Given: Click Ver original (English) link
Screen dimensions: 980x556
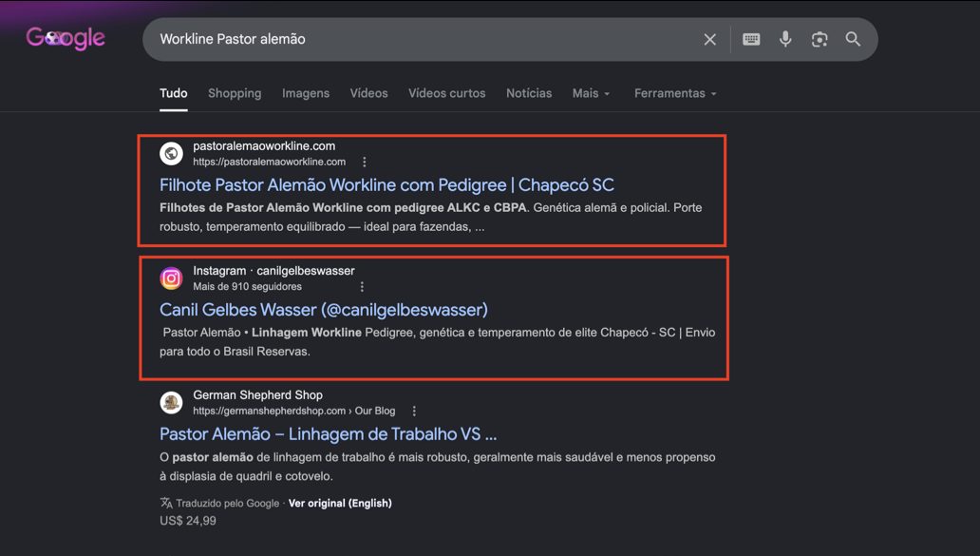Looking at the screenshot, I should [x=340, y=504].
